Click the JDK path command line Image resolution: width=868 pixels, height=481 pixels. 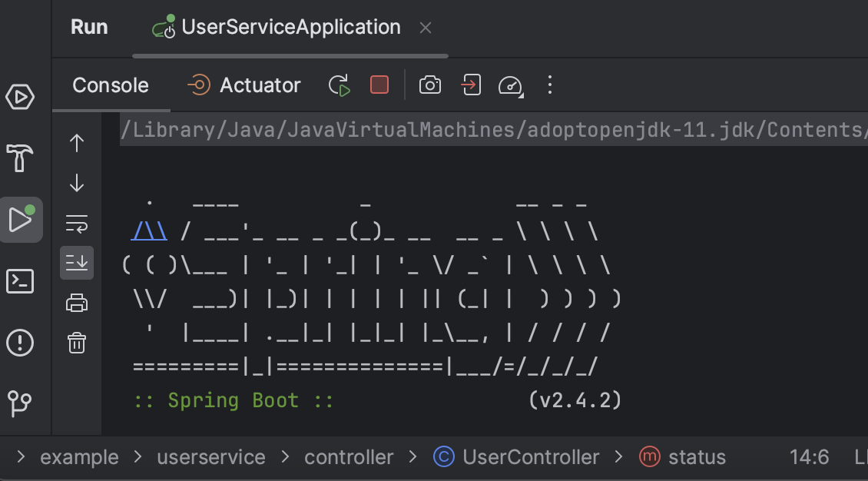tap(494, 130)
